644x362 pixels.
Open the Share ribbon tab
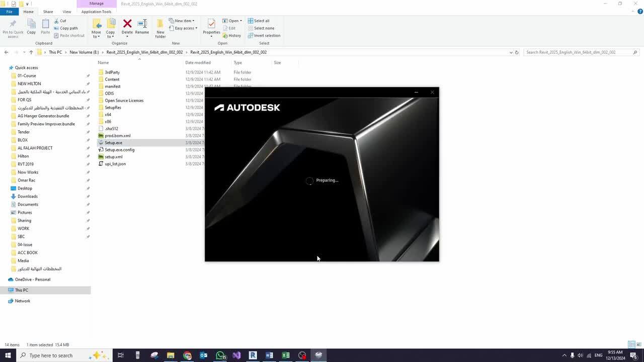(48, 12)
